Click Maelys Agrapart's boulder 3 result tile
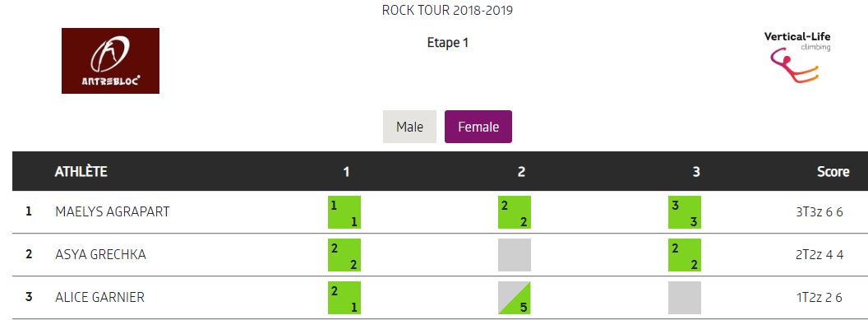 coord(685,212)
